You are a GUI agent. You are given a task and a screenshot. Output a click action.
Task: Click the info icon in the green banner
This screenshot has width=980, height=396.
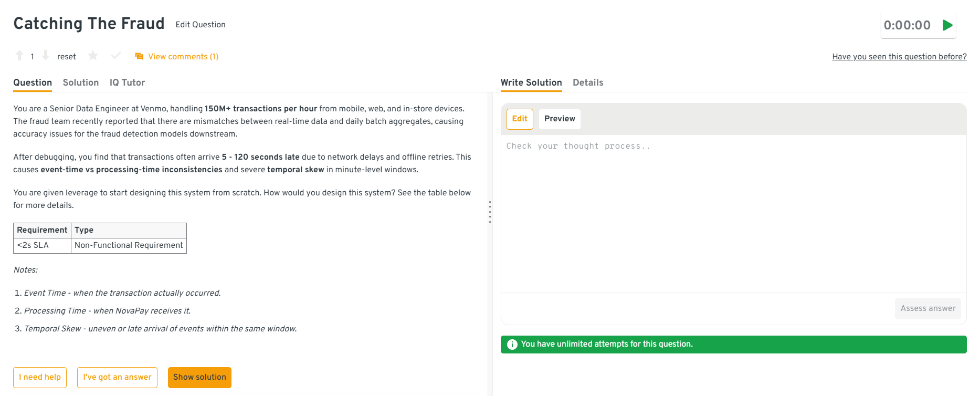pyautogui.click(x=512, y=345)
